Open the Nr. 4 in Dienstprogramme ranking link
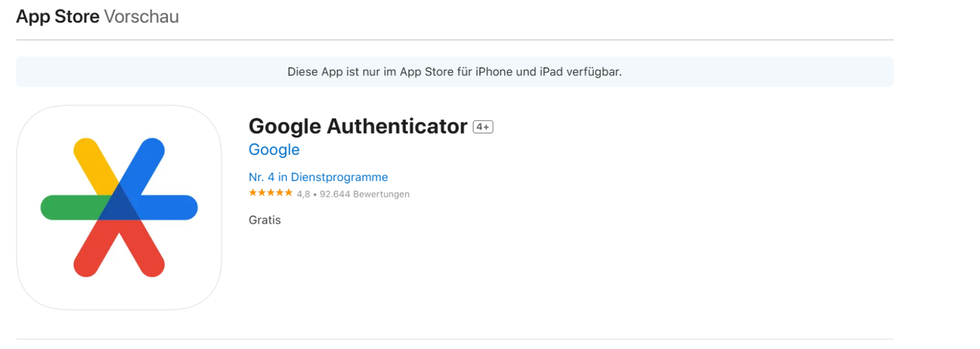 click(318, 177)
